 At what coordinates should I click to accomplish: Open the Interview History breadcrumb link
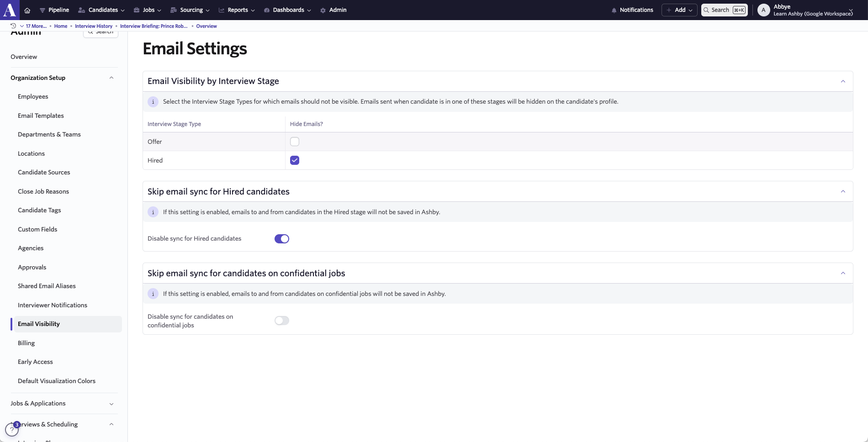pos(94,26)
